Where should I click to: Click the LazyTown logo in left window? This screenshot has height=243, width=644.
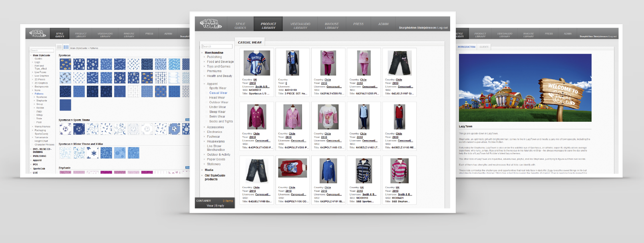(x=37, y=34)
